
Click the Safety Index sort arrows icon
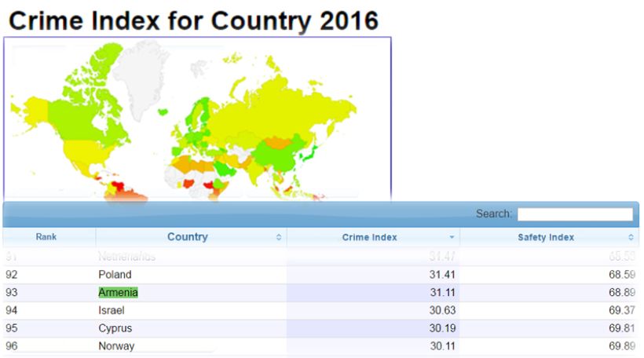point(631,237)
